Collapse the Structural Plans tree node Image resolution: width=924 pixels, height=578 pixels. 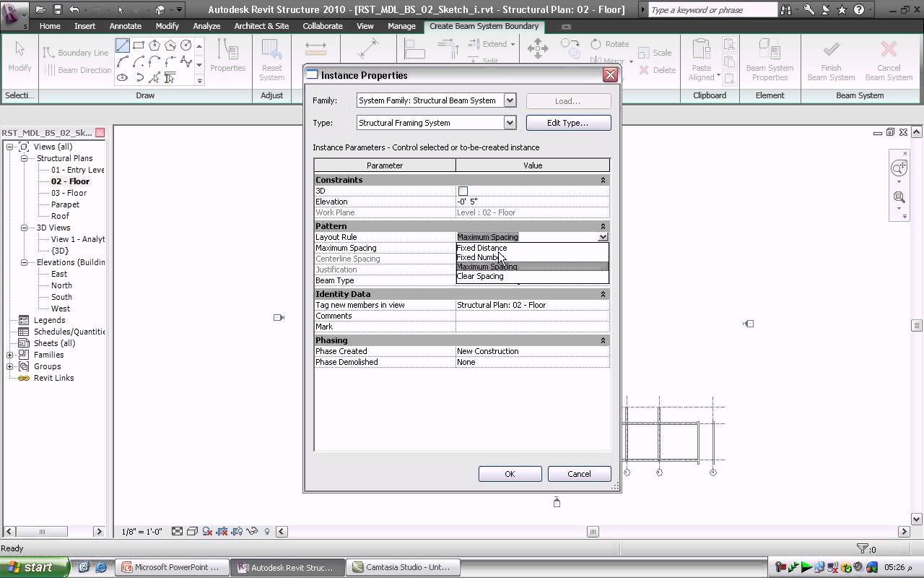[24, 158]
